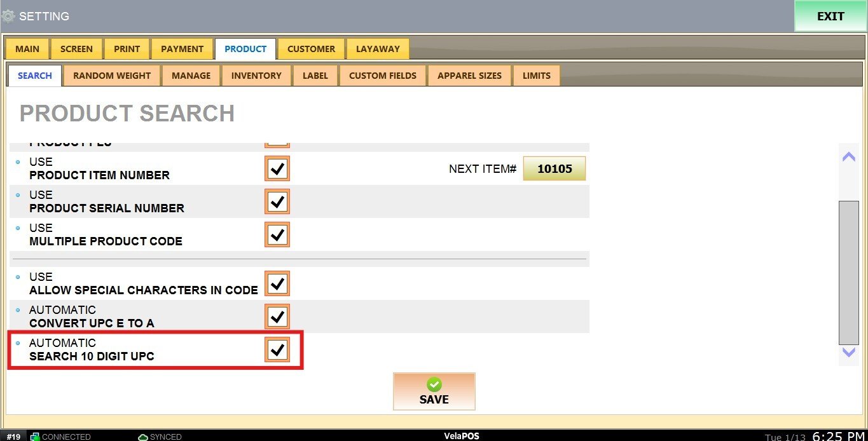Screen dimensions: 868x441
Task: Toggle Use Product Item Number checkbox
Action: tap(277, 169)
